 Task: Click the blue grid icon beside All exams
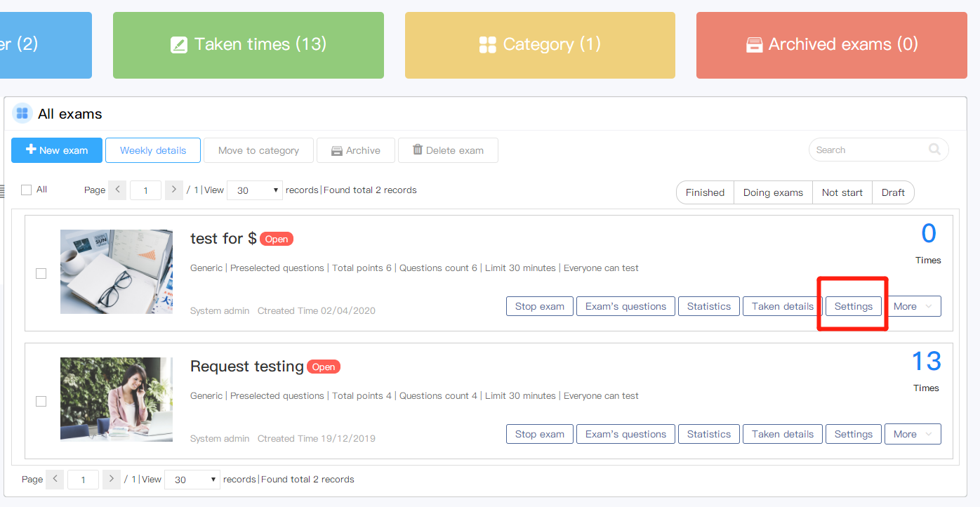tap(22, 113)
